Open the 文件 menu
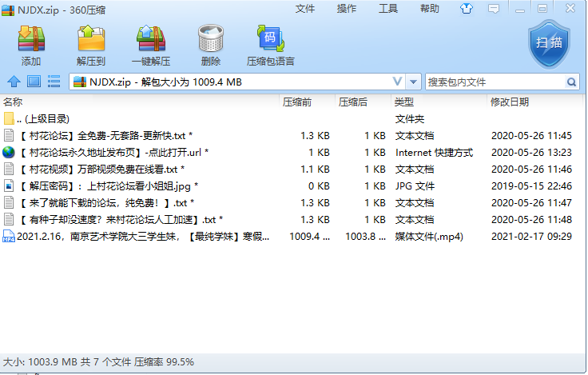 click(305, 9)
